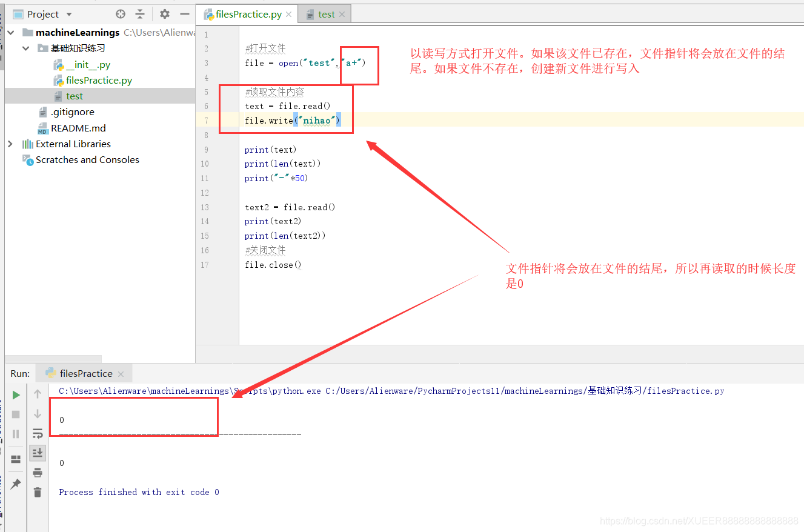This screenshot has height=532, width=804.
Task: Click the locate-in-project crosshair icon
Action: tap(121, 14)
